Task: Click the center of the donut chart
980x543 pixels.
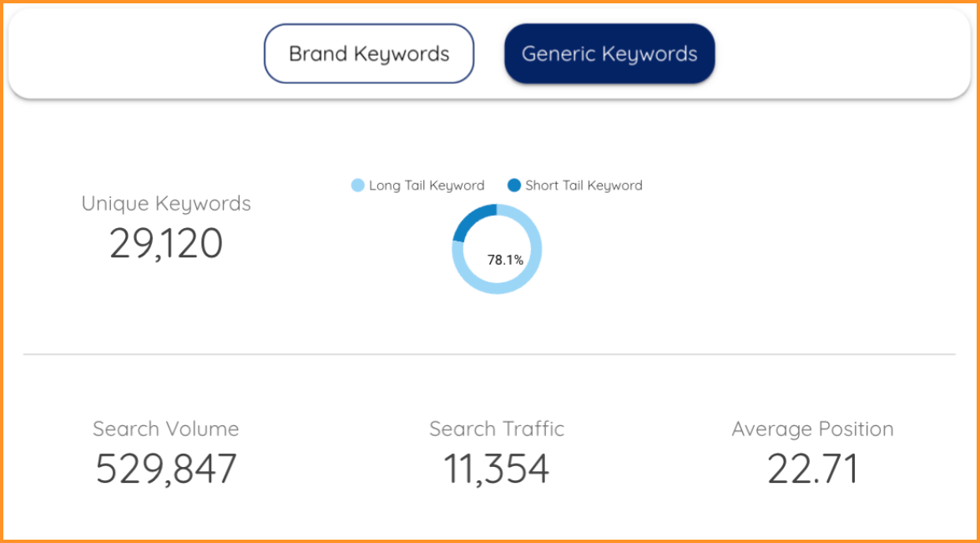Action: [497, 249]
